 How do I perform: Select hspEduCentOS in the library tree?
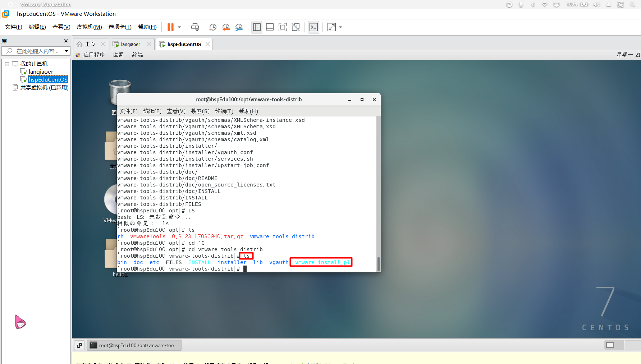[x=48, y=80]
